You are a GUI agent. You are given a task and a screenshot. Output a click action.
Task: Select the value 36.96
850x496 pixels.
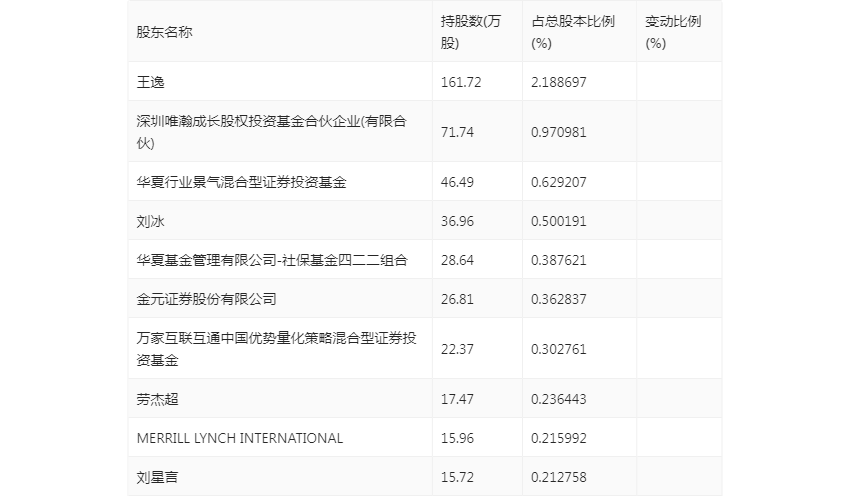tap(457, 221)
